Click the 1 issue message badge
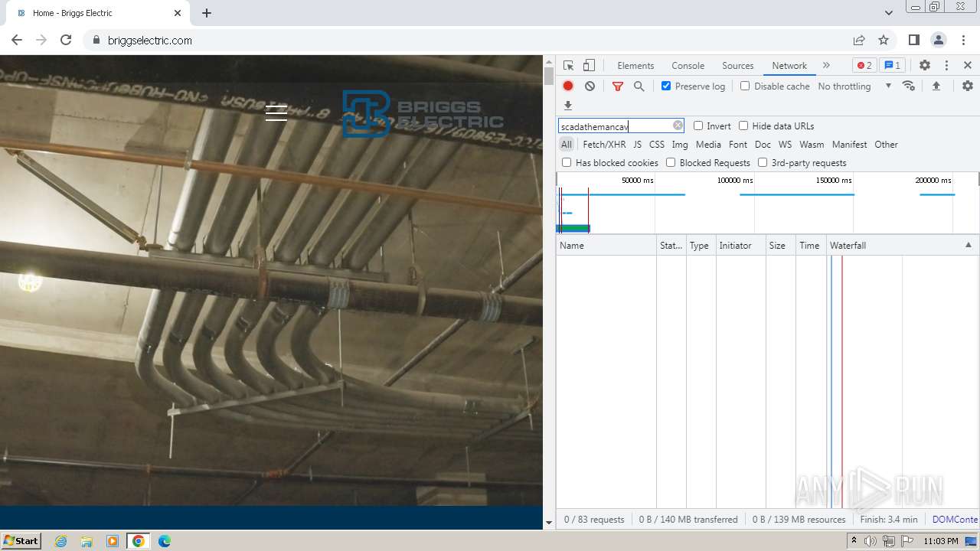Image resolution: width=980 pixels, height=551 pixels. (x=893, y=65)
